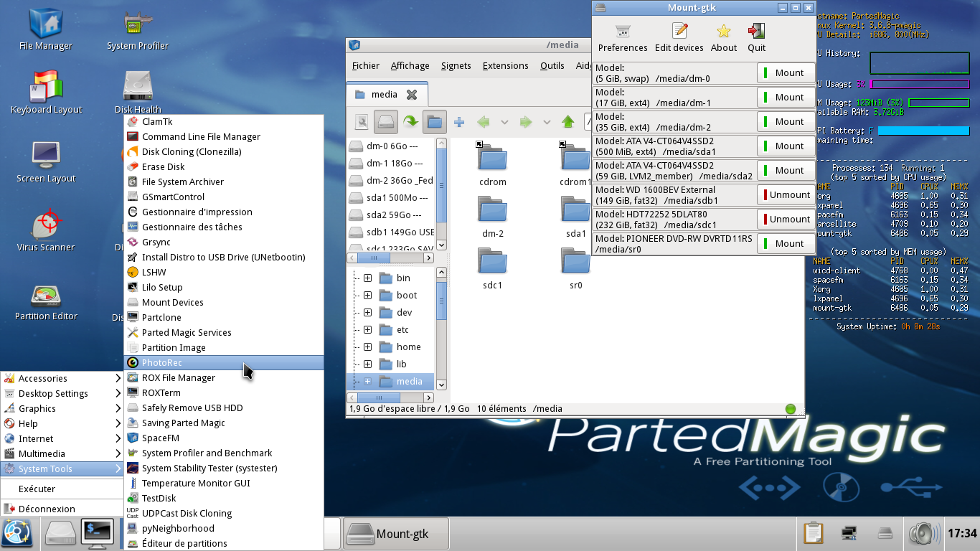Select the "sda2 59Go ---" device row

[390, 215]
